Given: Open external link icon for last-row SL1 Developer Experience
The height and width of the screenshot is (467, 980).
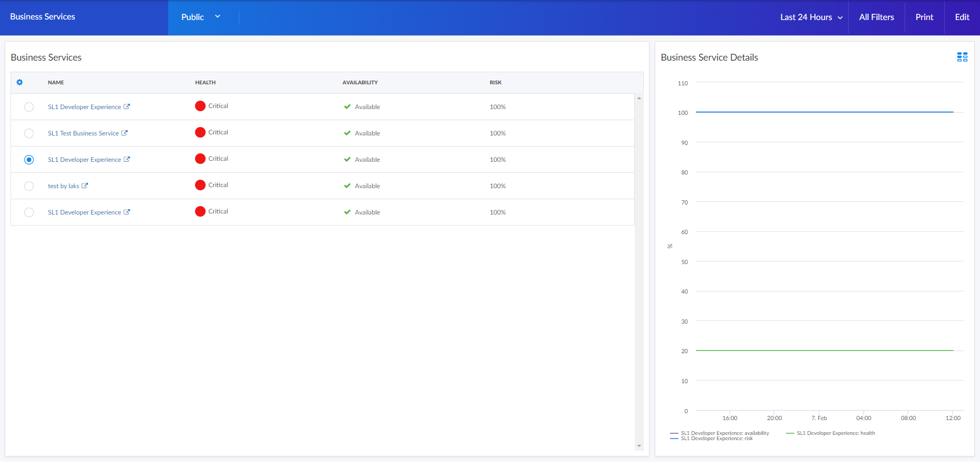Looking at the screenshot, I should [x=127, y=212].
